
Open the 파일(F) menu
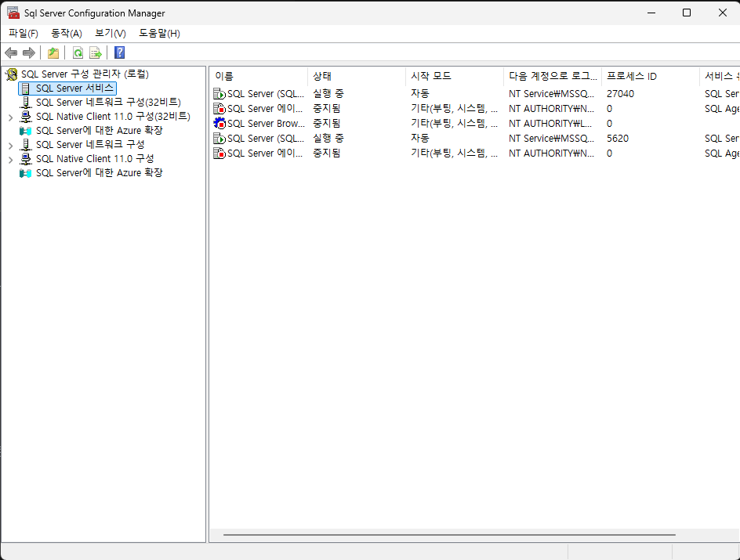[24, 34]
